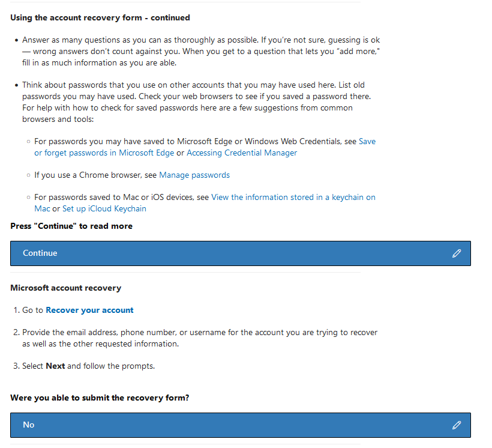
Task: Click the pencil edit icon on Continue bar
Action: tap(457, 253)
